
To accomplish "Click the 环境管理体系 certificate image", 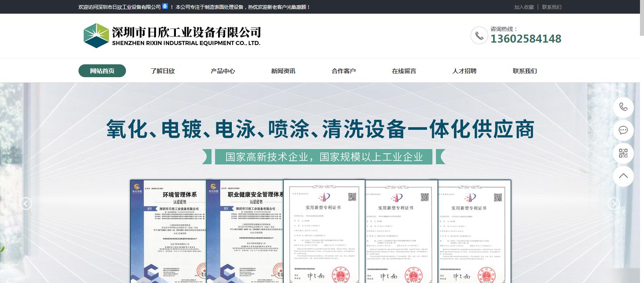I will 168,231.
